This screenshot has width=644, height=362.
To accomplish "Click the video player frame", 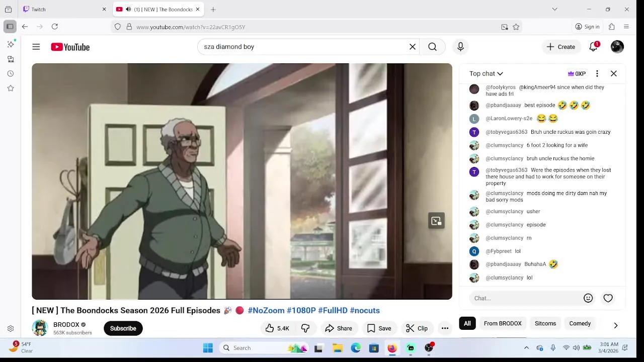I will [242, 182].
